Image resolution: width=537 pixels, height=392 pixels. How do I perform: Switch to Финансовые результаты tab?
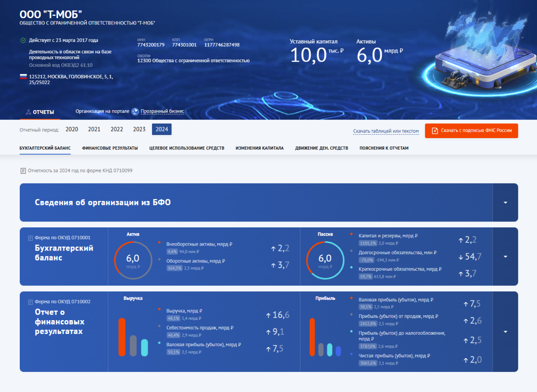110,148
